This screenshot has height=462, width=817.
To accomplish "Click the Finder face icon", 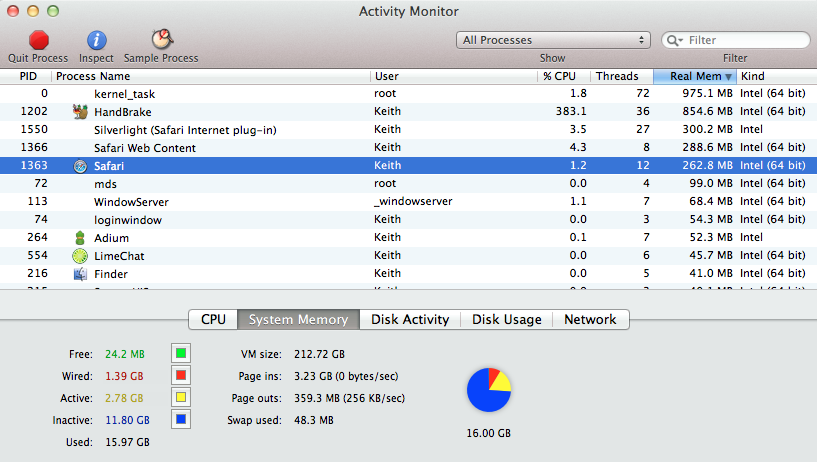I will tap(80, 274).
